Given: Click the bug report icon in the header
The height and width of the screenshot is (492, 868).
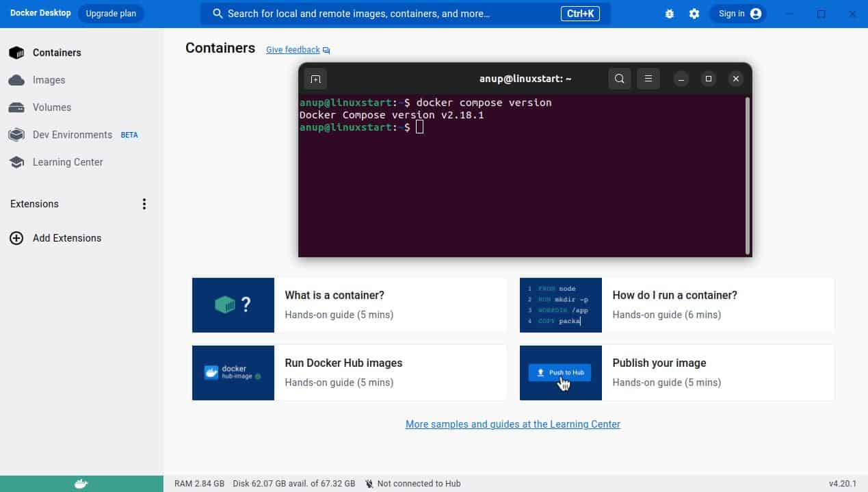Looking at the screenshot, I should tap(669, 13).
